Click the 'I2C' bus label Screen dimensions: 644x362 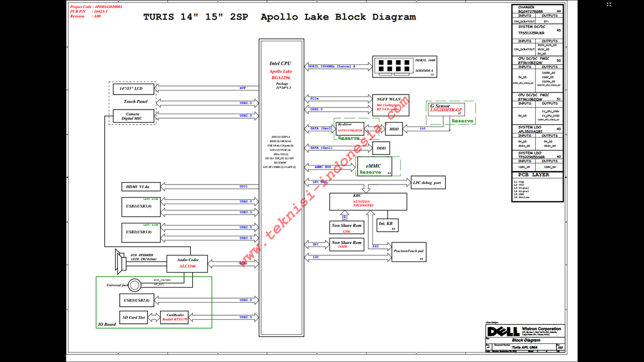point(315,257)
